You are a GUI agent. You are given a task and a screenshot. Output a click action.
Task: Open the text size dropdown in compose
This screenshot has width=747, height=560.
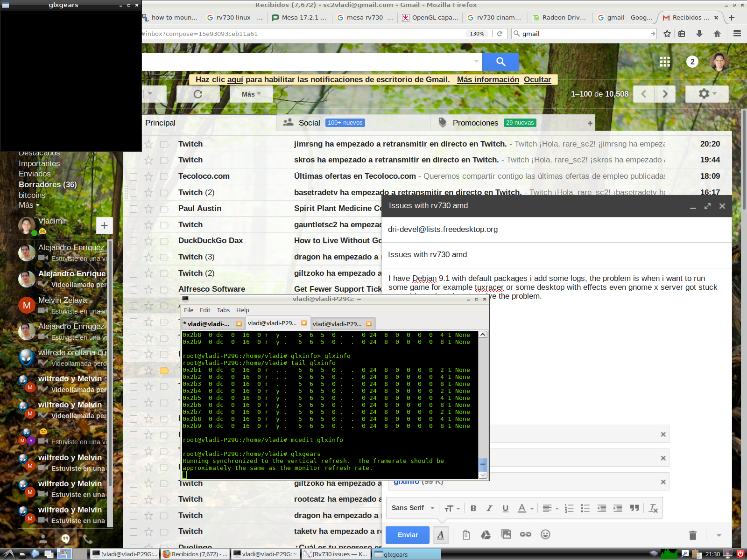pyautogui.click(x=452, y=508)
